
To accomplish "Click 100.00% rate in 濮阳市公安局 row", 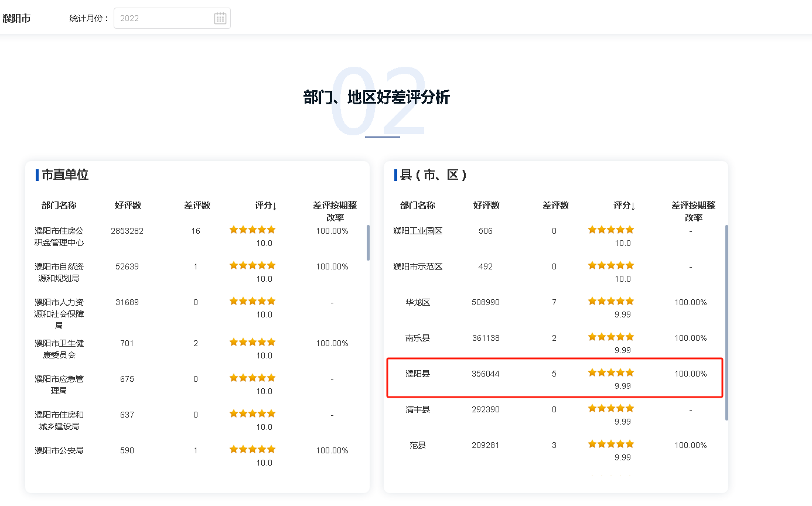I will click(332, 450).
